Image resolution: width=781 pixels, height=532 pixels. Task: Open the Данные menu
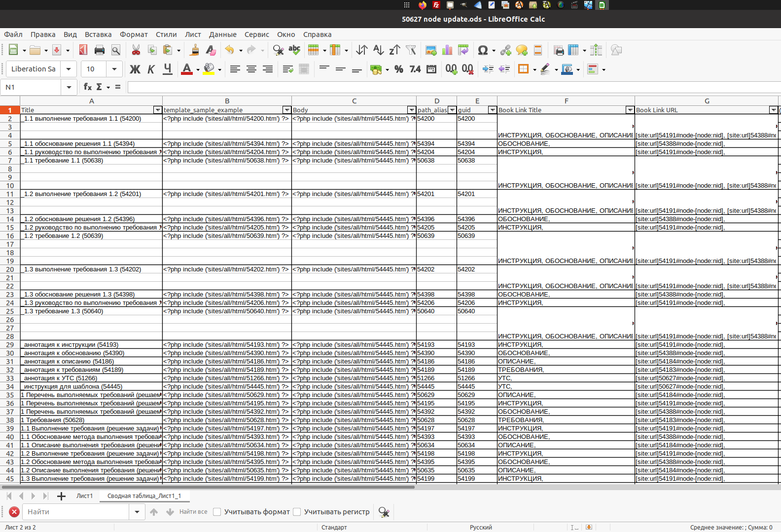pos(223,34)
